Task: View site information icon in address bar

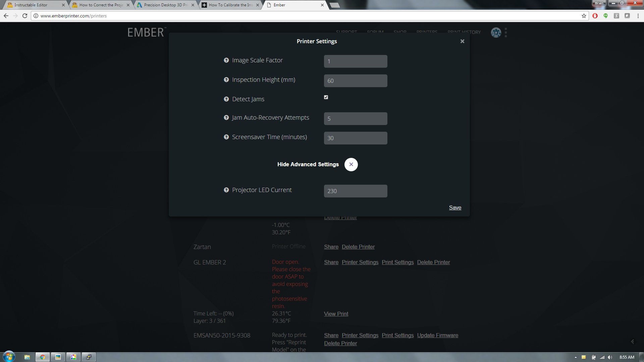Action: 36,16
